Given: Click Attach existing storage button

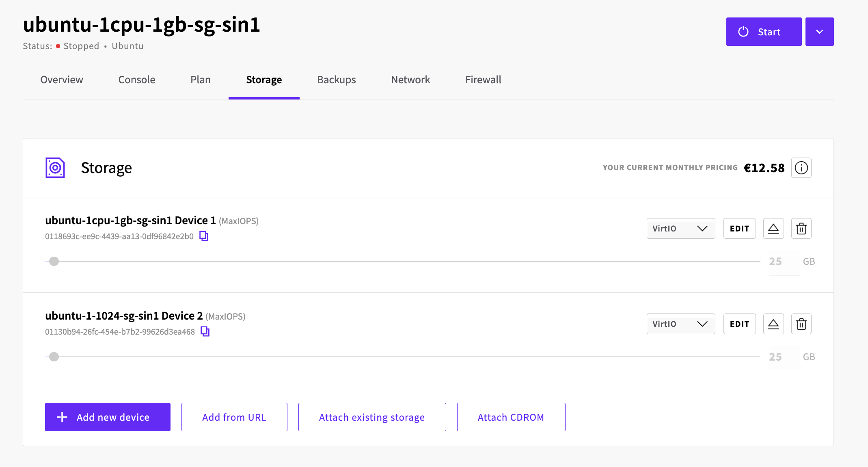Looking at the screenshot, I should coord(372,417).
